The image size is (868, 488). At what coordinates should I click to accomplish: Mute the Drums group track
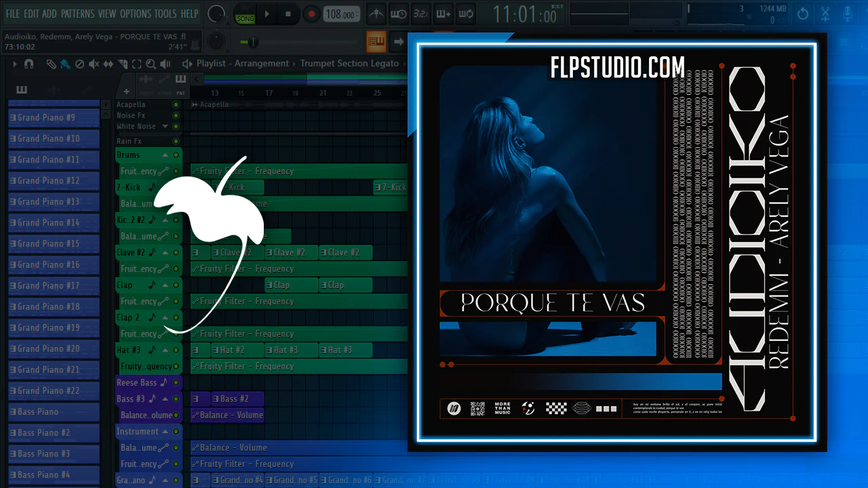[176, 155]
